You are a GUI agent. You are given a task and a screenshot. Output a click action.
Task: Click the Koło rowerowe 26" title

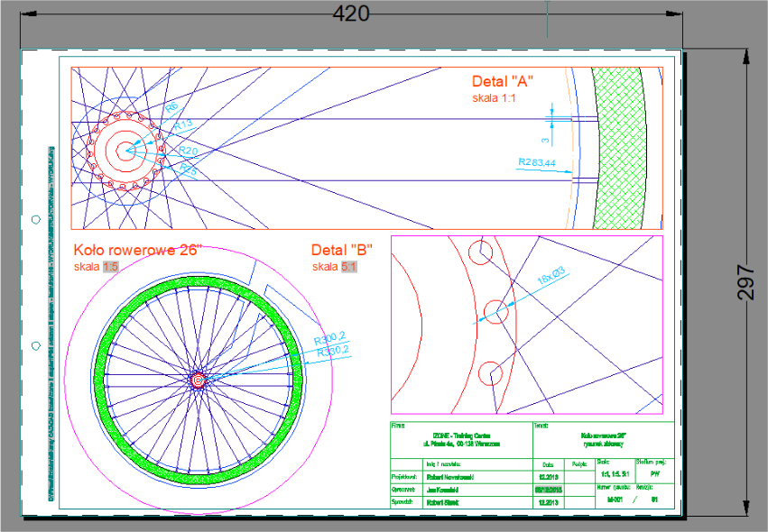pos(135,250)
